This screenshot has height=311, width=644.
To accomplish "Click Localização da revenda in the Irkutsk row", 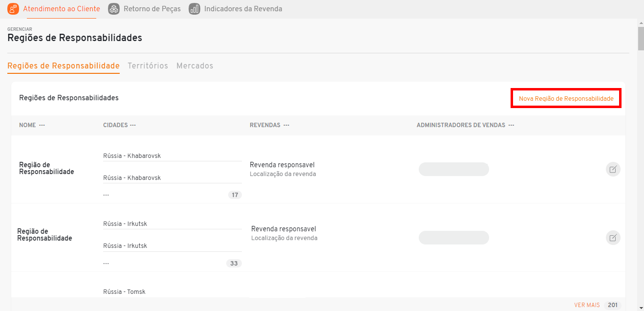I will coord(284,238).
